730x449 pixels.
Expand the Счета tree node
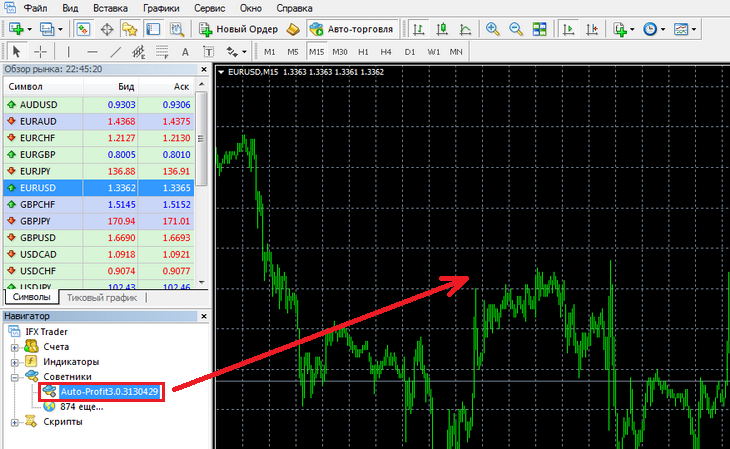pyautogui.click(x=15, y=347)
